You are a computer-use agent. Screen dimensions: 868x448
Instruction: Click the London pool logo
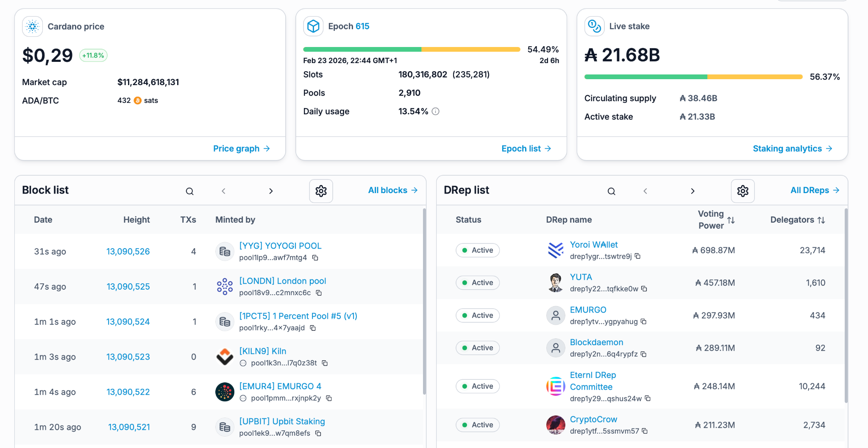[225, 286]
